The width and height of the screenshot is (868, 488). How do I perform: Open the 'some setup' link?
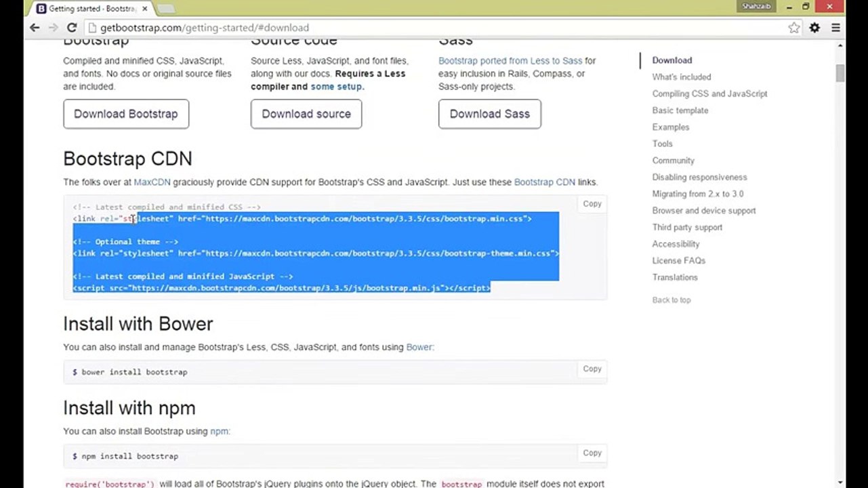point(336,87)
